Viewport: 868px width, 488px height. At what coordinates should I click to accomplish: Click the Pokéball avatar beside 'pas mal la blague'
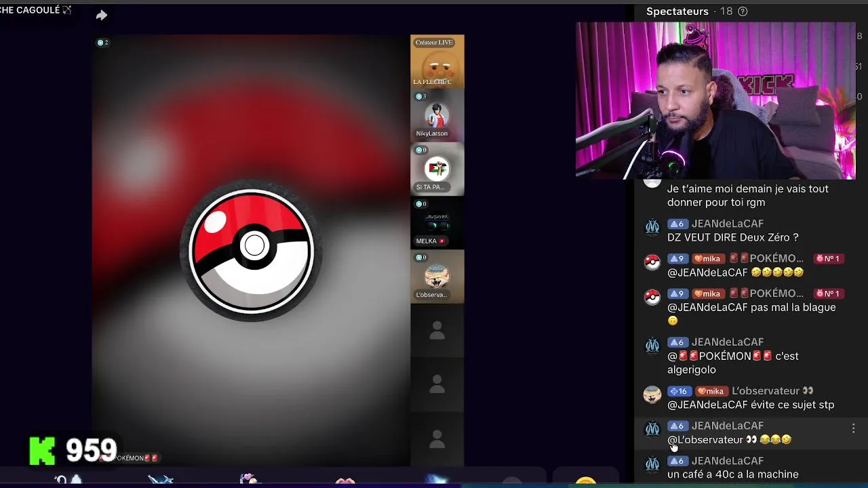coord(652,298)
